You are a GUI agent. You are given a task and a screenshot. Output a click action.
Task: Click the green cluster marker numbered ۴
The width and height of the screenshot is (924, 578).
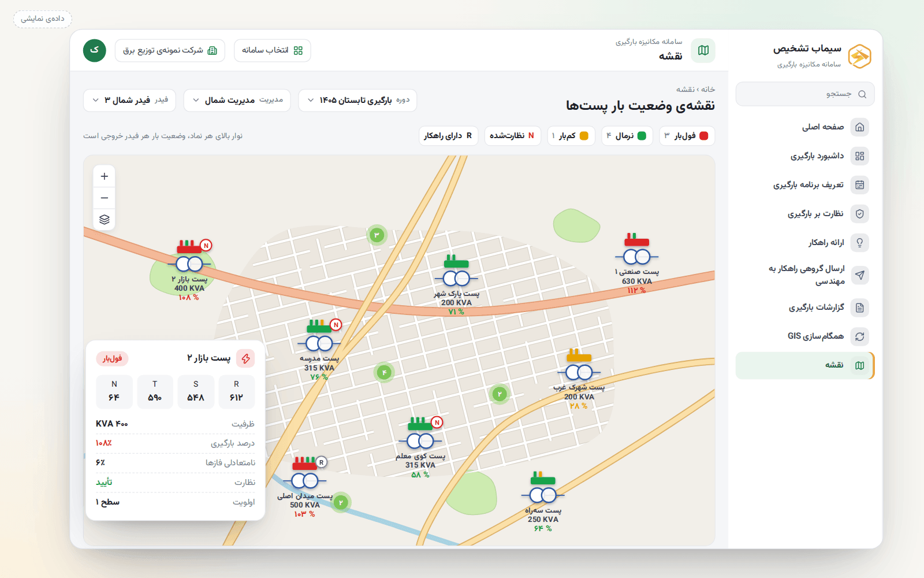[384, 373]
